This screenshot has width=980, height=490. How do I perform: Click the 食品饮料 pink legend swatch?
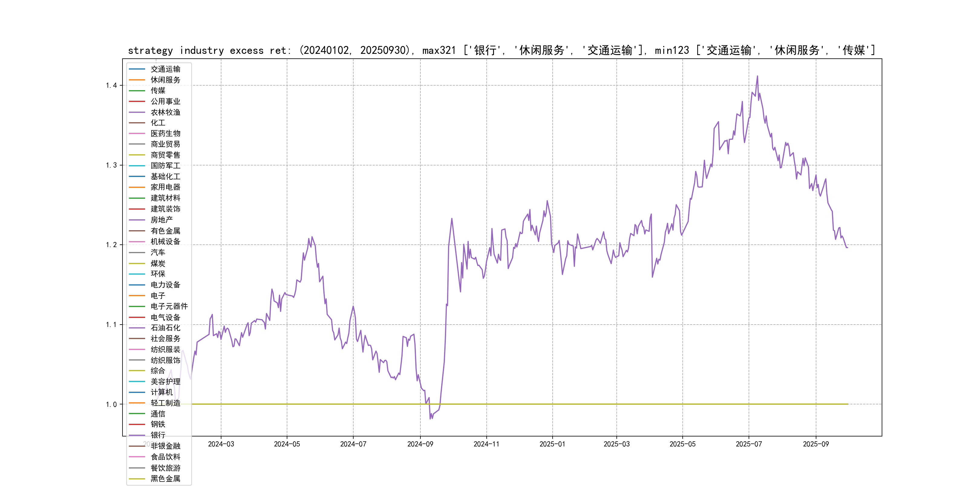tap(137, 457)
